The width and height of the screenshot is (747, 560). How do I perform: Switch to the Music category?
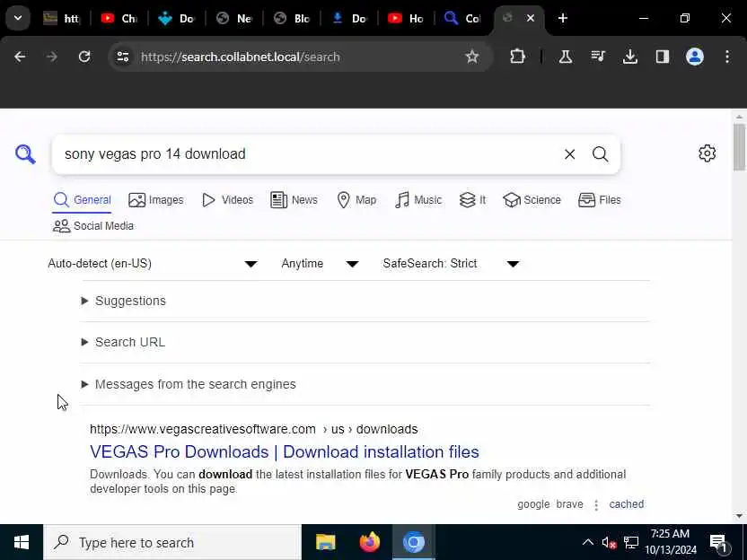pyautogui.click(x=418, y=200)
